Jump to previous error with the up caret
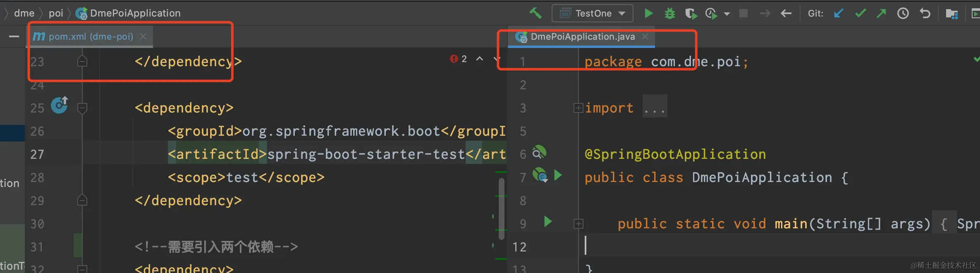Viewport: 980px width, 273px height. point(480,59)
